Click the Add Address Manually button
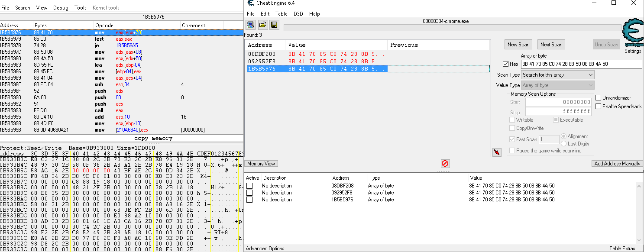 (x=617, y=164)
